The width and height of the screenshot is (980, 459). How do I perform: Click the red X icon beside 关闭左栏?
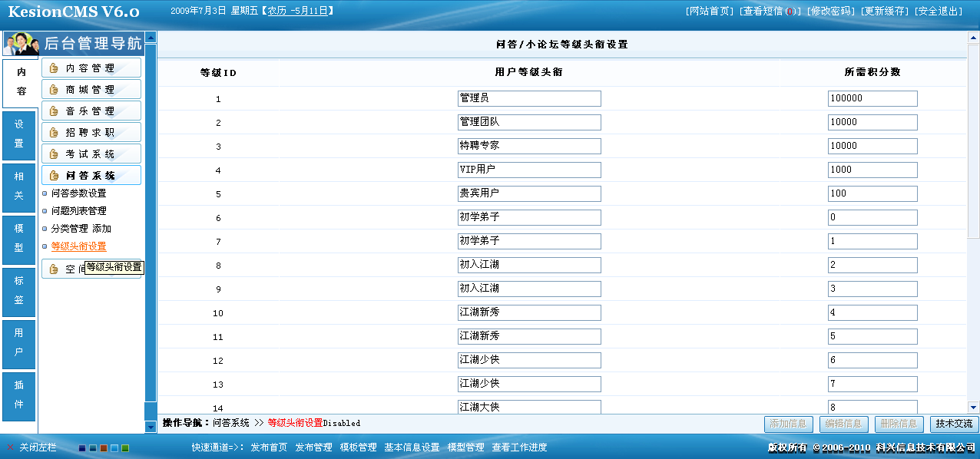pos(10,447)
